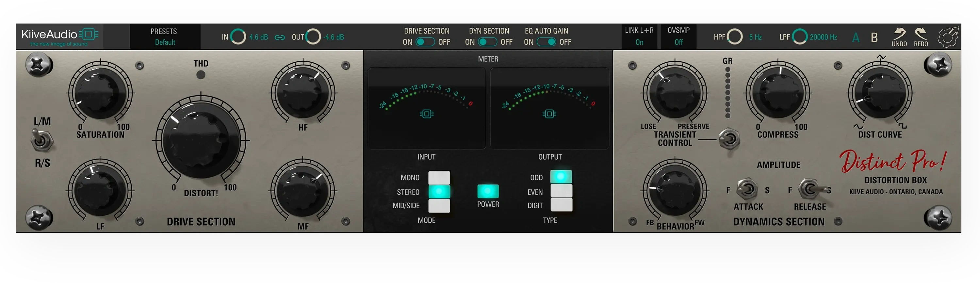Select Mono mode button
Viewport: 980px width, 283px height.
point(439,178)
